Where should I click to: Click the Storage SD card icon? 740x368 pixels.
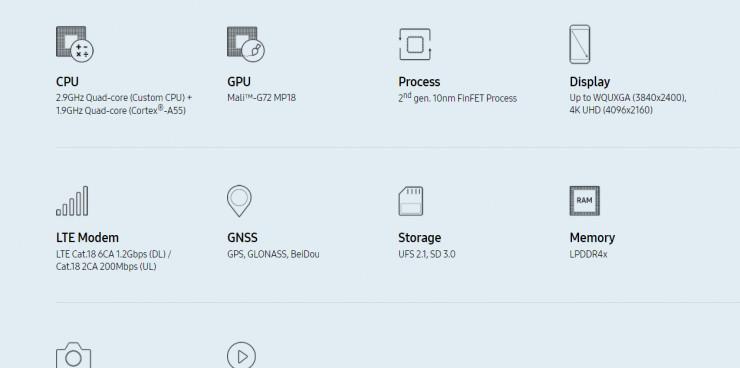[x=411, y=201]
